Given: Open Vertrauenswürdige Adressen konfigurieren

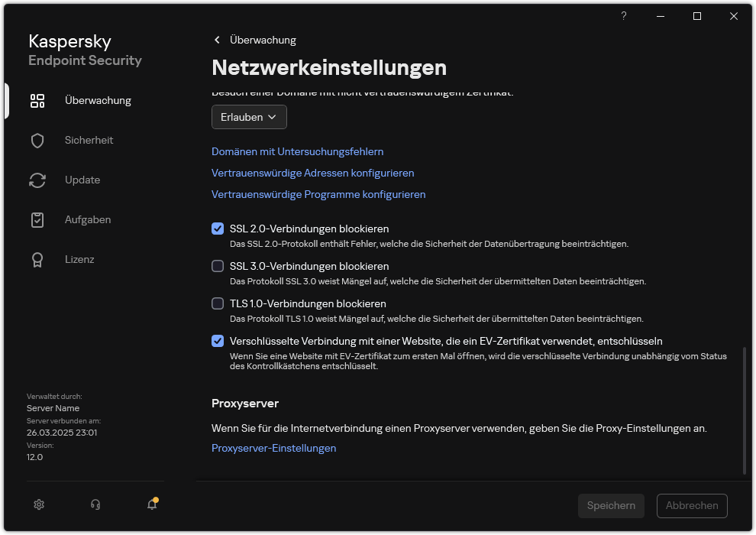Looking at the screenshot, I should tap(312, 173).
